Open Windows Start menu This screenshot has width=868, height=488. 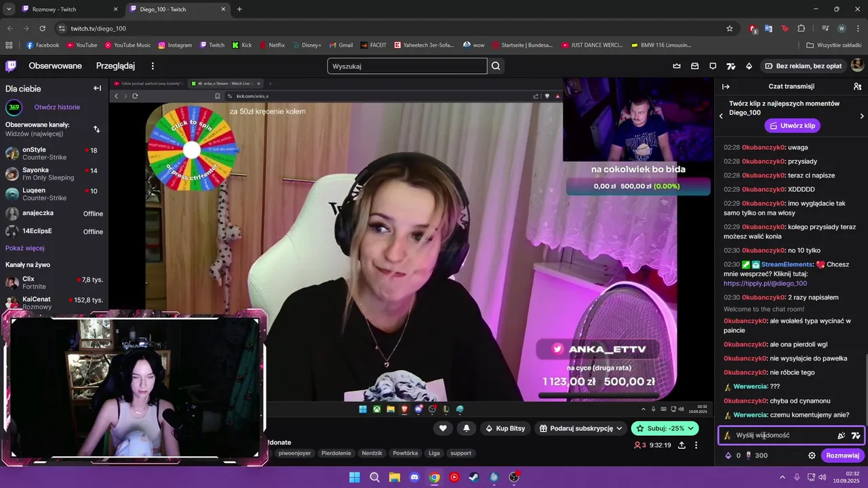pyautogui.click(x=355, y=477)
